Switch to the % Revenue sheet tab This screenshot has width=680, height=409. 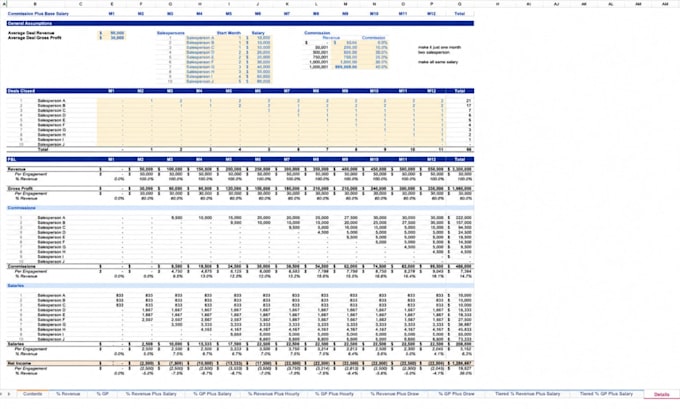[x=68, y=394]
